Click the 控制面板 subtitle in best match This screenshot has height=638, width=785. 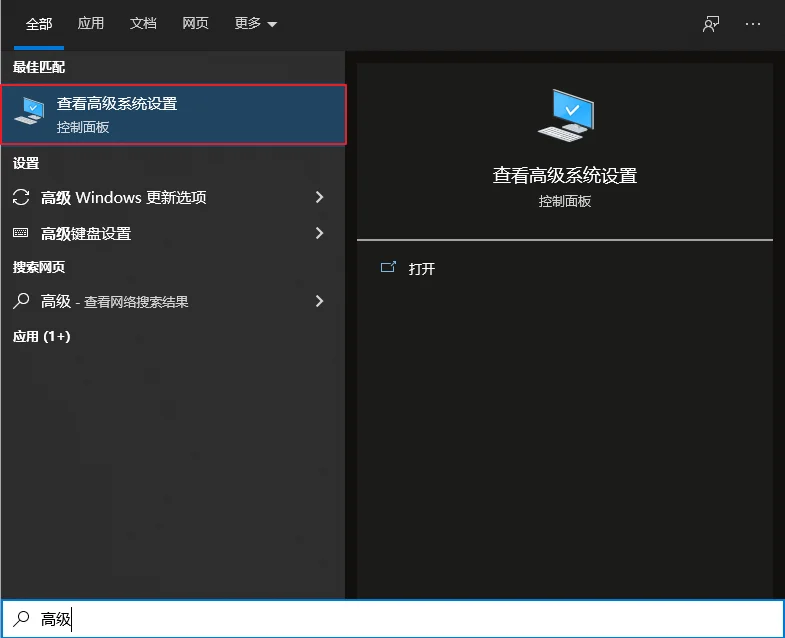point(83,127)
